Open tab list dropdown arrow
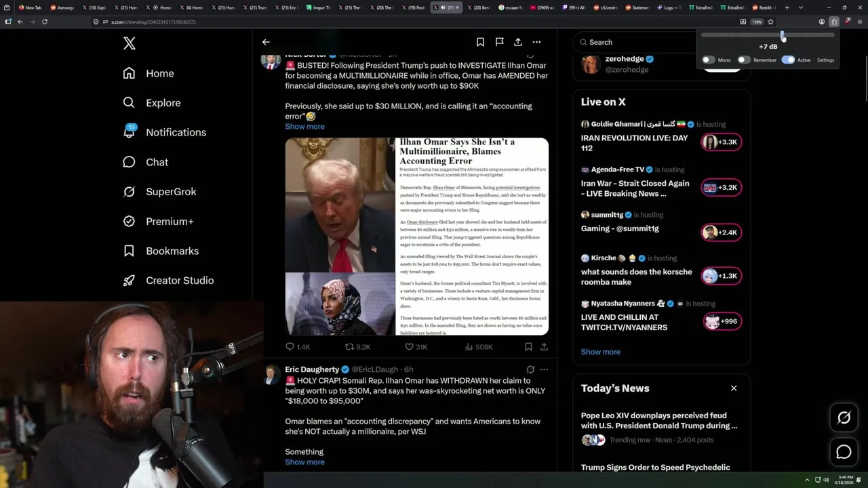This screenshot has height=488, width=868. (x=801, y=7)
